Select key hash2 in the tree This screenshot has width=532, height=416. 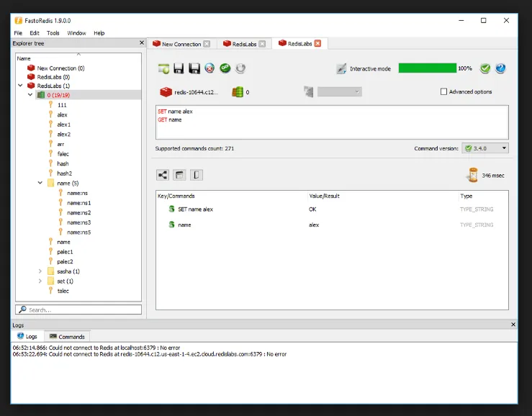[x=65, y=173]
